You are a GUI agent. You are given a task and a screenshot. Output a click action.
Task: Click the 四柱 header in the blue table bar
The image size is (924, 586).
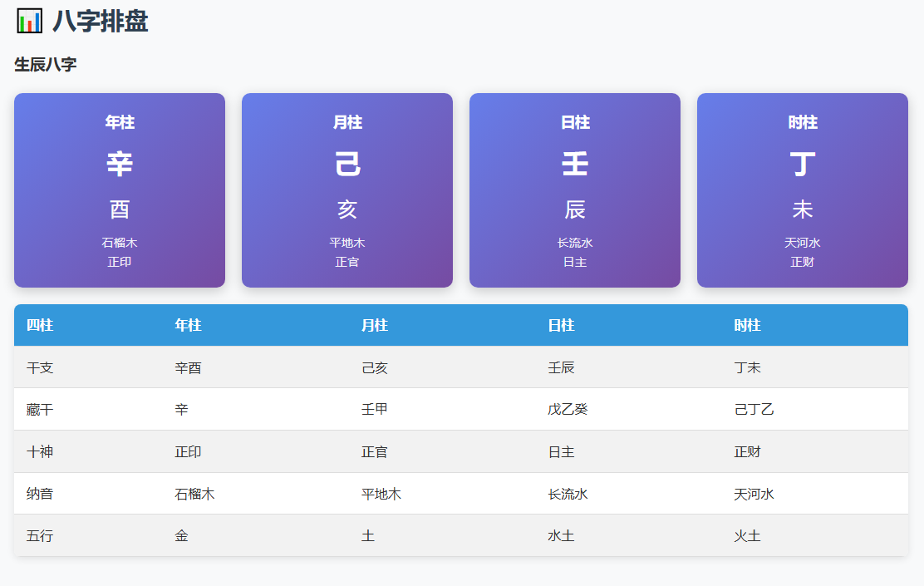pyautogui.click(x=40, y=325)
